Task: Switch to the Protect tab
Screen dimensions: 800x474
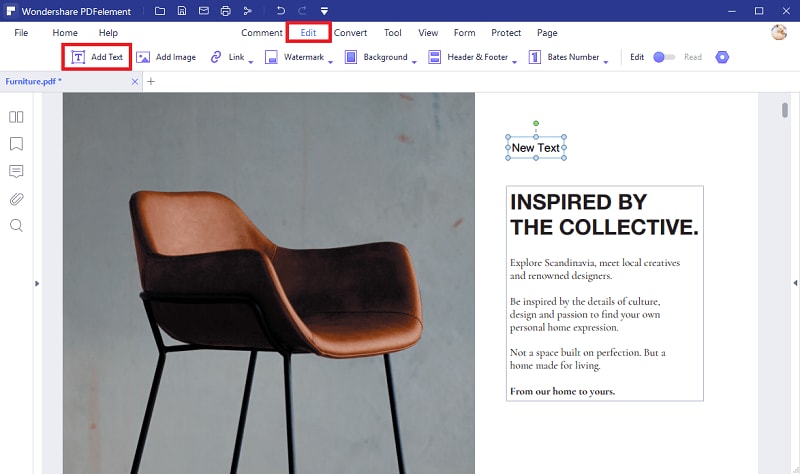Action: point(506,33)
